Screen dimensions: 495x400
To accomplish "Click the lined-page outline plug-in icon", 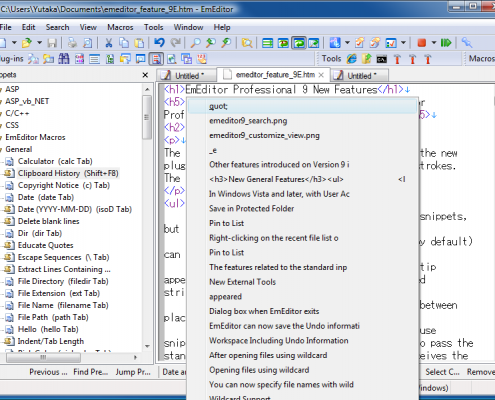I will point(95,59).
